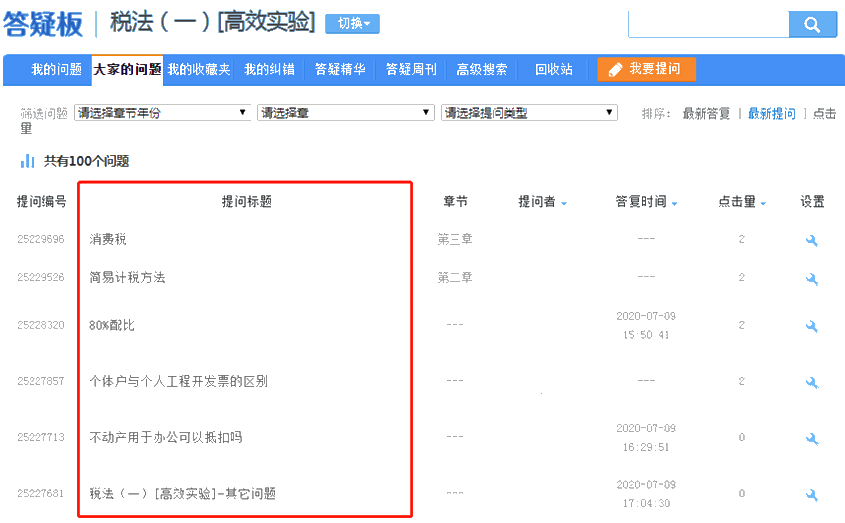Click the wrench icon for question 25227681
845x523 pixels.
811,494
